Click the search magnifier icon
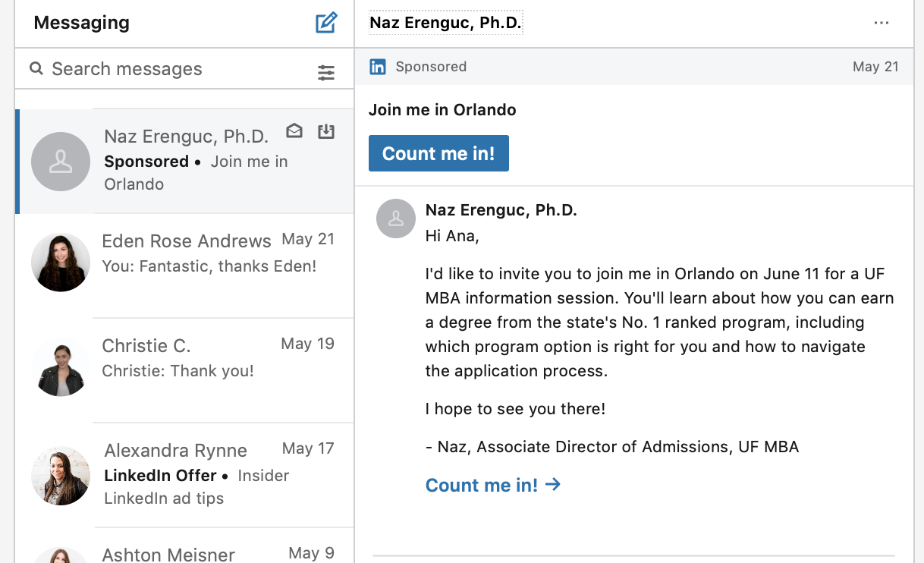 pos(36,69)
